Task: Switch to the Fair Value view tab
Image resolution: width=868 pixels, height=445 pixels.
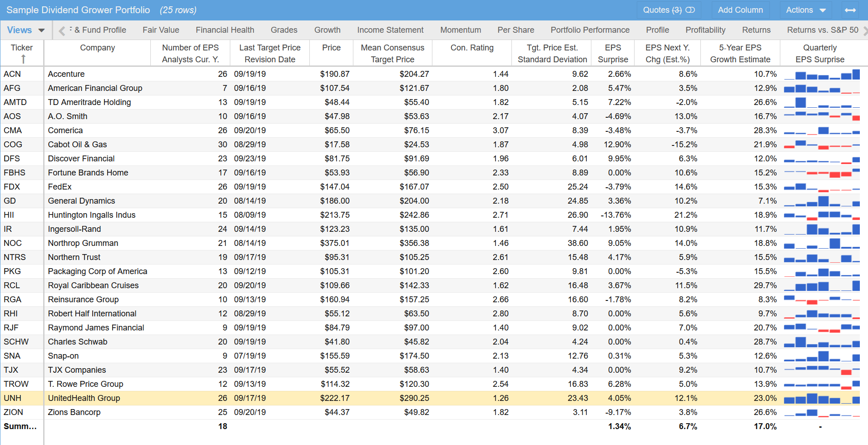Action: (161, 30)
